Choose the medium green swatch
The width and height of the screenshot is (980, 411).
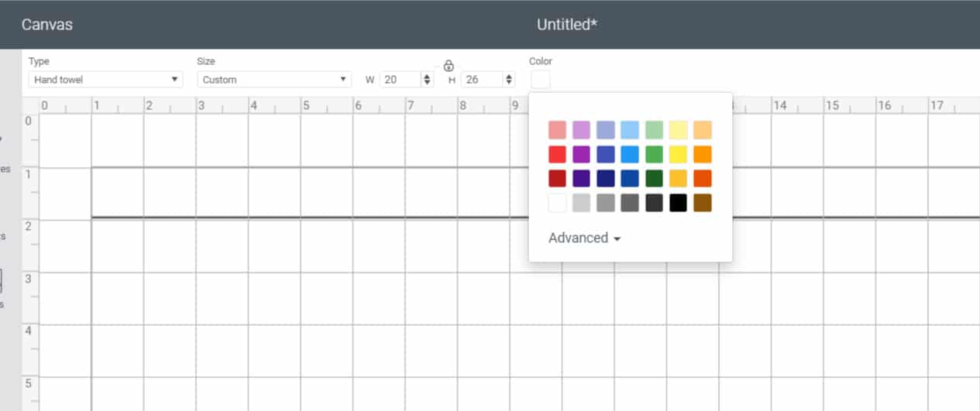(655, 154)
